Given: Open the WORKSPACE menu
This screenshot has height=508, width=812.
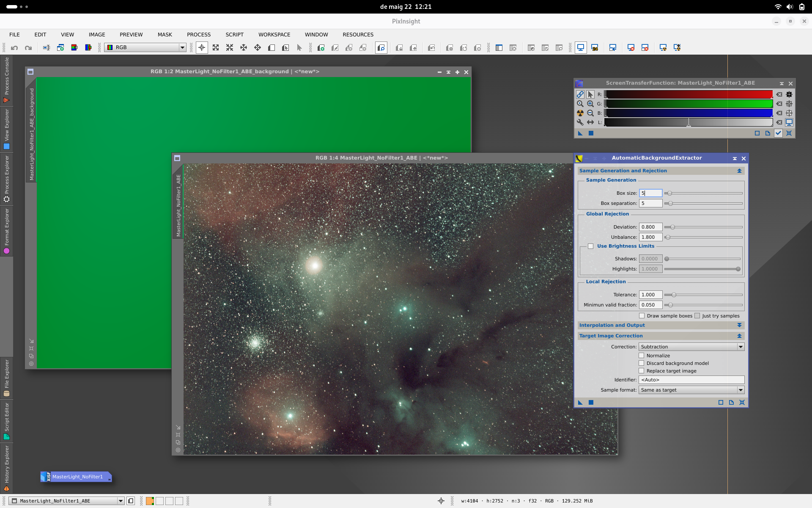Looking at the screenshot, I should (274, 35).
